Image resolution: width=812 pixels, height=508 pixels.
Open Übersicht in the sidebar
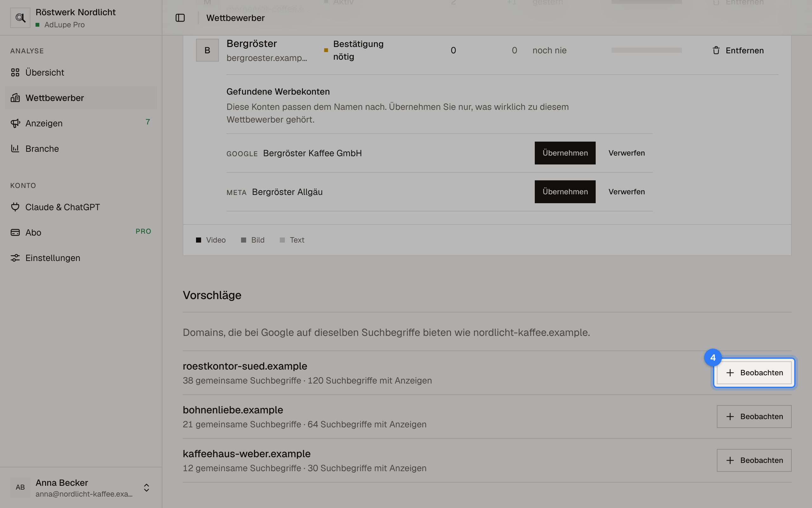pos(81,72)
